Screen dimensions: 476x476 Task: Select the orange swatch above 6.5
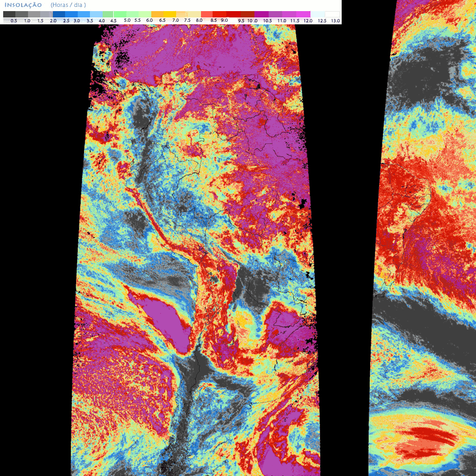tap(157, 14)
